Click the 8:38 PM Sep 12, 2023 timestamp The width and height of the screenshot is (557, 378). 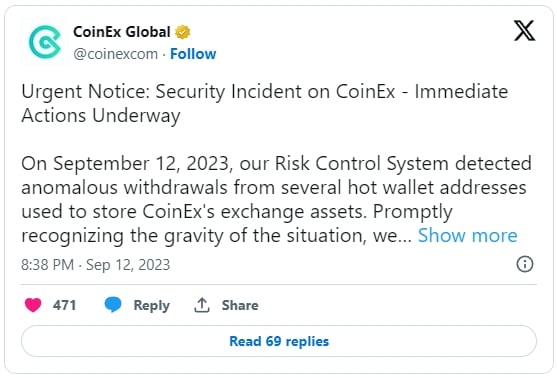(96, 265)
